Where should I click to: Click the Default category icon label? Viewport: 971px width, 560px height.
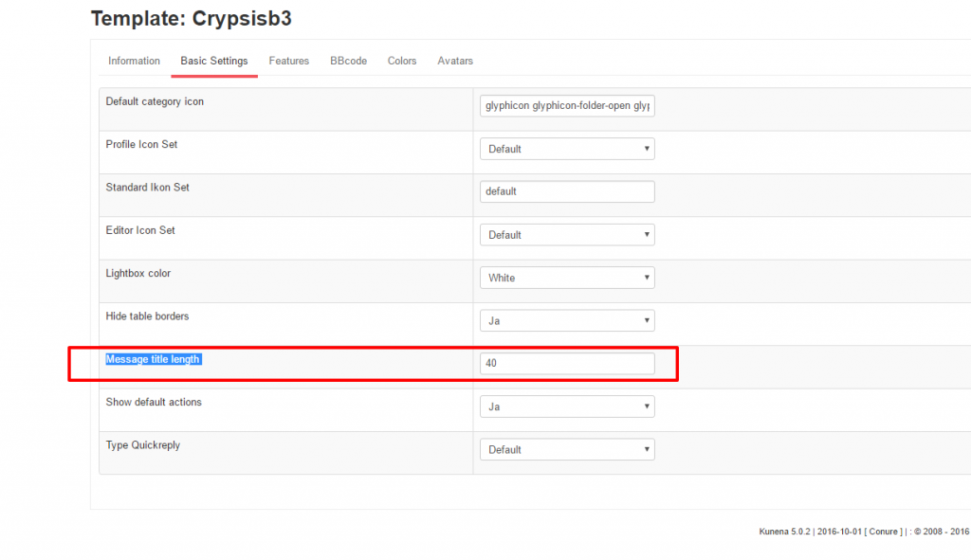(x=155, y=101)
